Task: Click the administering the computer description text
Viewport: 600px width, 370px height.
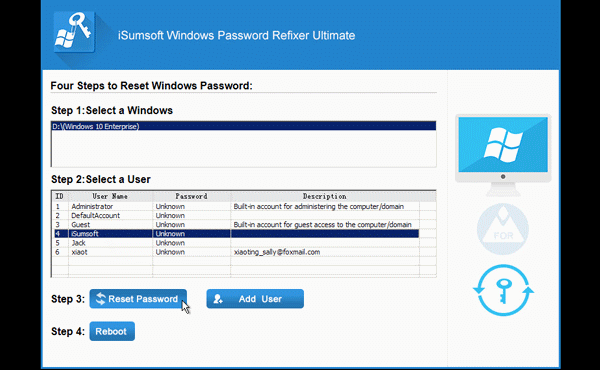Action: [x=319, y=206]
